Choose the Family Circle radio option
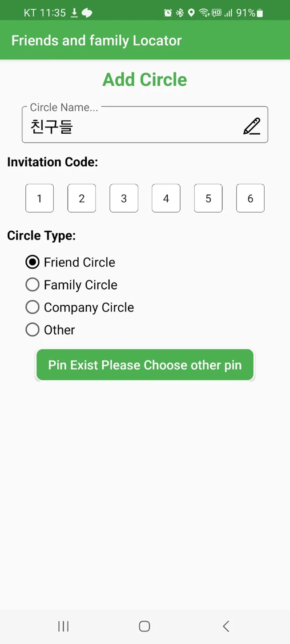This screenshot has width=290, height=644. point(32,285)
